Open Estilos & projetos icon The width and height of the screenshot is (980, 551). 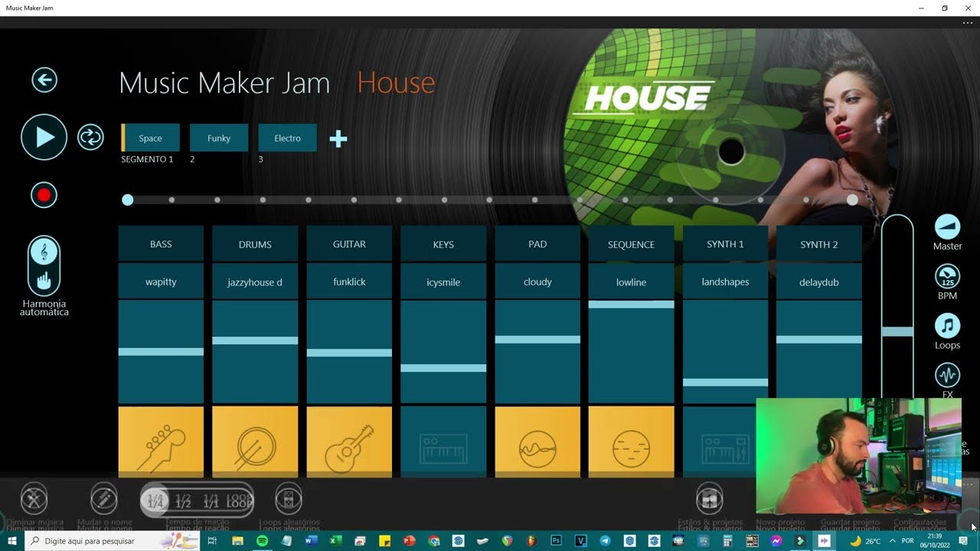click(x=710, y=500)
